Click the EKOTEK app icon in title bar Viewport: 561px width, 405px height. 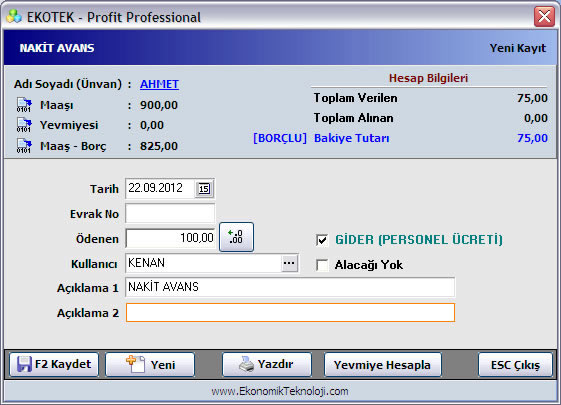14,16
